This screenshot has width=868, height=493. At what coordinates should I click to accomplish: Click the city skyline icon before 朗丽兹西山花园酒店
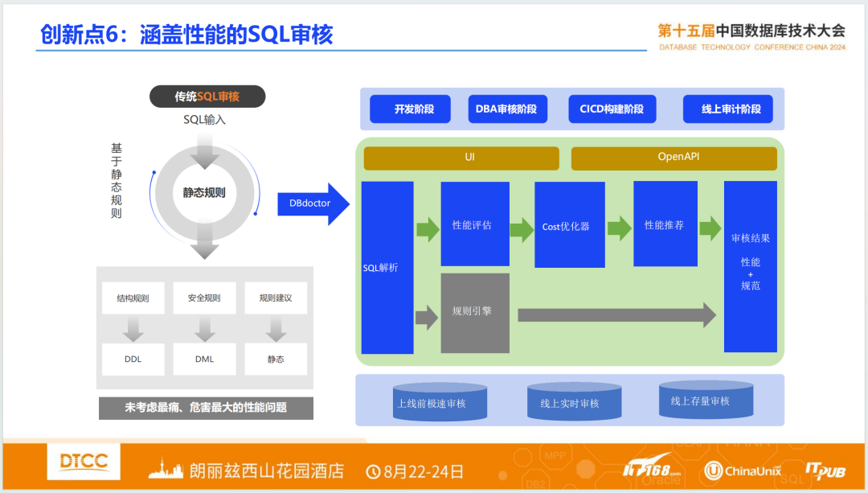pyautogui.click(x=166, y=469)
